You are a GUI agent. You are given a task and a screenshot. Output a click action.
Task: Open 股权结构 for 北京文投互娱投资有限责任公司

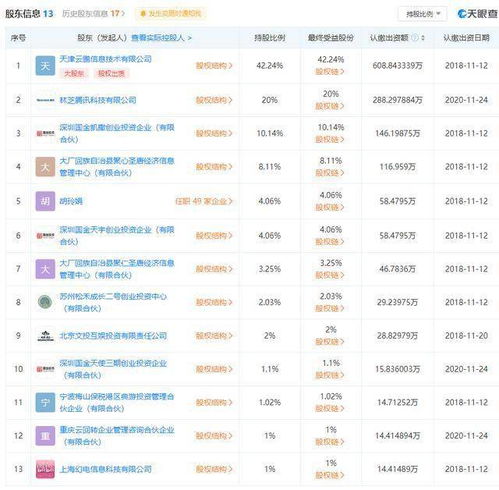[x=214, y=336]
